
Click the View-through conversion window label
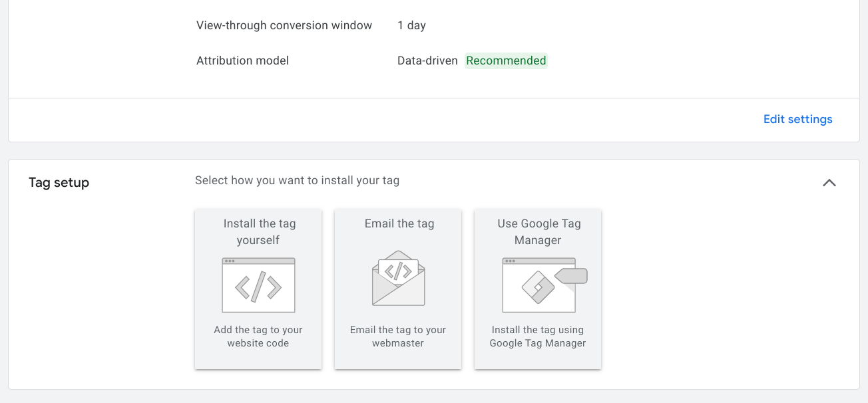[284, 26]
